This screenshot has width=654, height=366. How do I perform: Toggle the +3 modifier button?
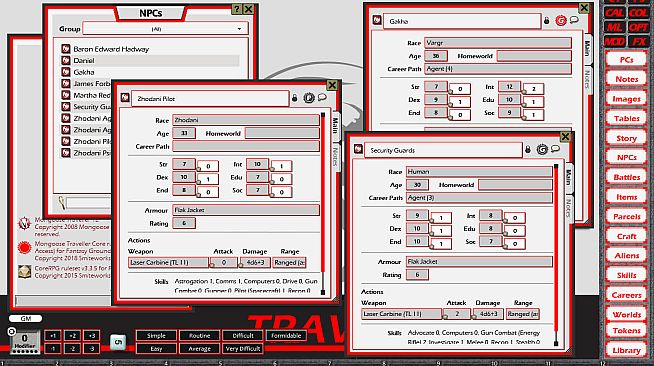[x=92, y=336]
